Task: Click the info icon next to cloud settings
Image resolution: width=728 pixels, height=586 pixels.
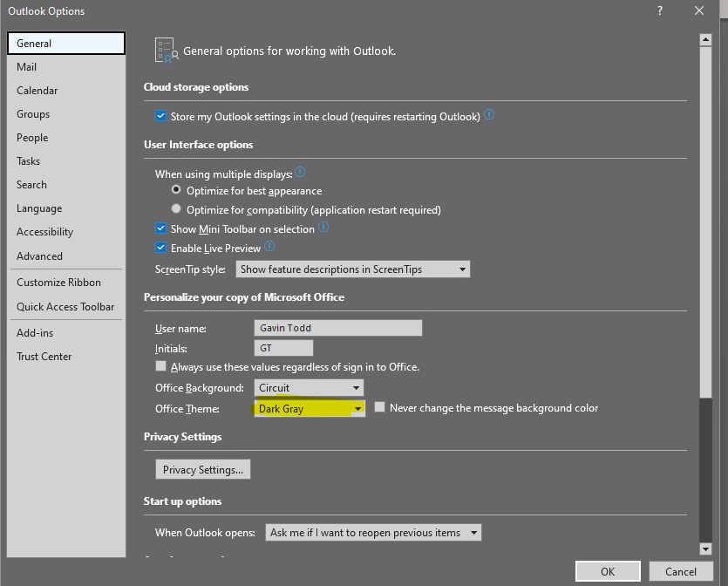Action: (x=489, y=114)
